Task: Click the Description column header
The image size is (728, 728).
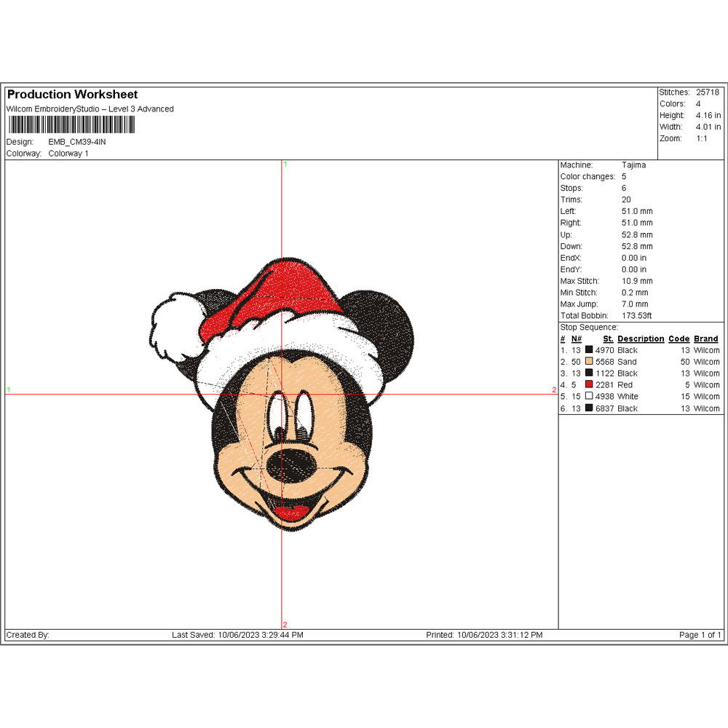Action: coord(641,339)
